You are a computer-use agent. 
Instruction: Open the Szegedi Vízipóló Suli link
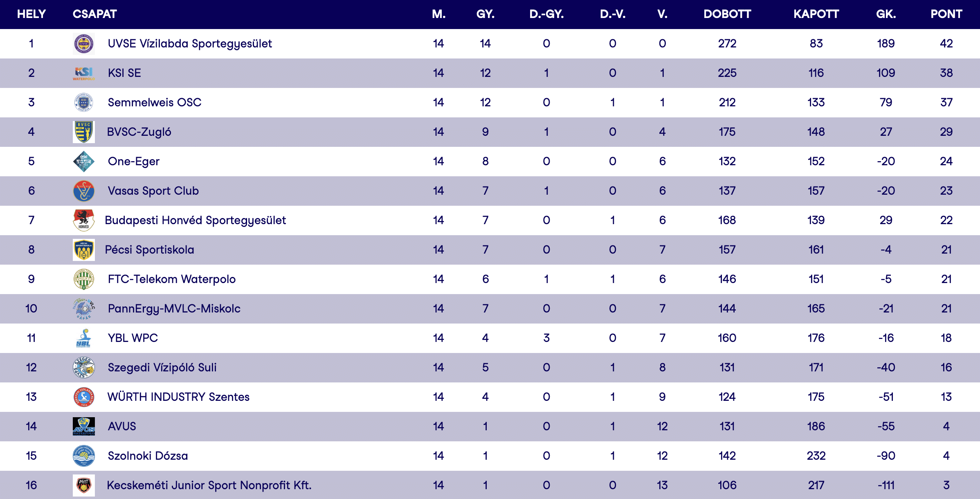[x=162, y=367]
